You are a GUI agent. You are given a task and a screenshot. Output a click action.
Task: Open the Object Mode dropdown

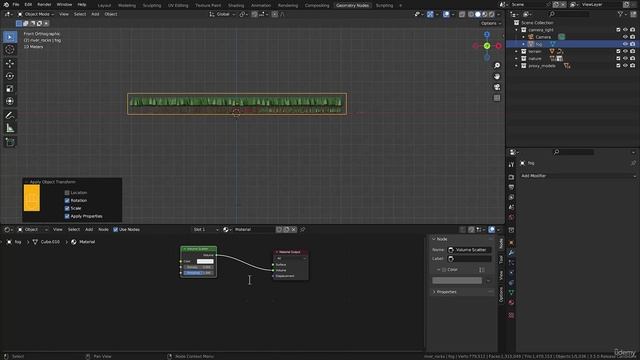coord(36,14)
